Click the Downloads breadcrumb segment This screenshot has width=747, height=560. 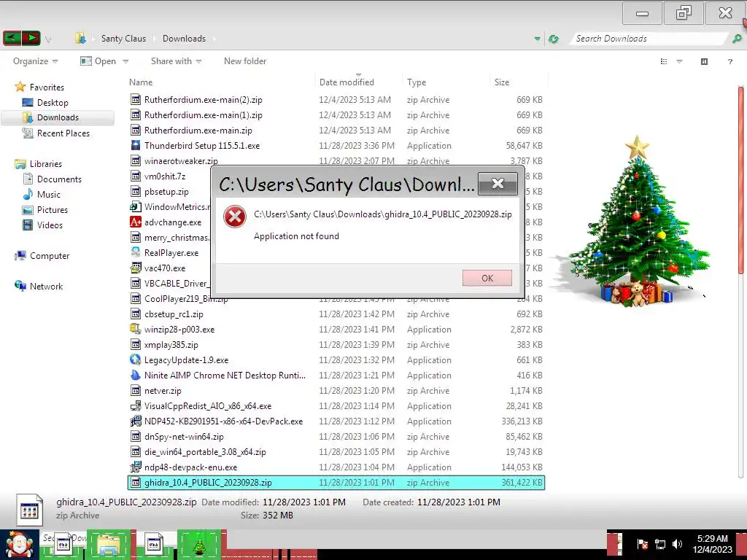coord(184,39)
